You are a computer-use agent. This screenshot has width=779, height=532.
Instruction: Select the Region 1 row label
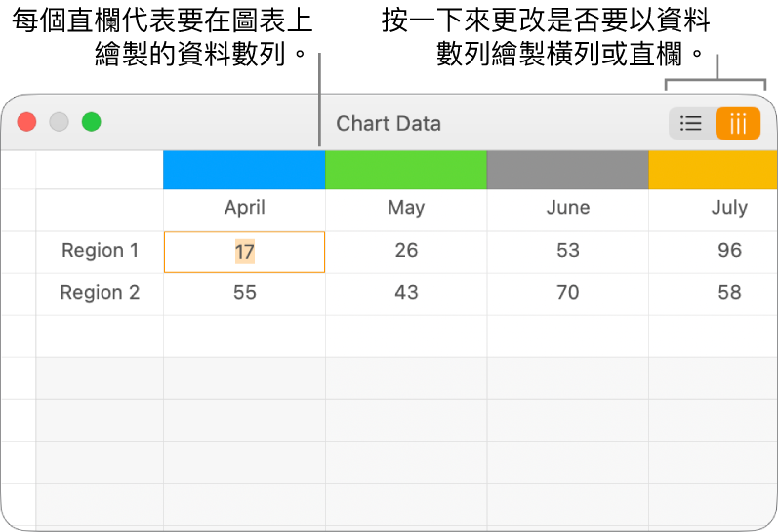point(100,251)
